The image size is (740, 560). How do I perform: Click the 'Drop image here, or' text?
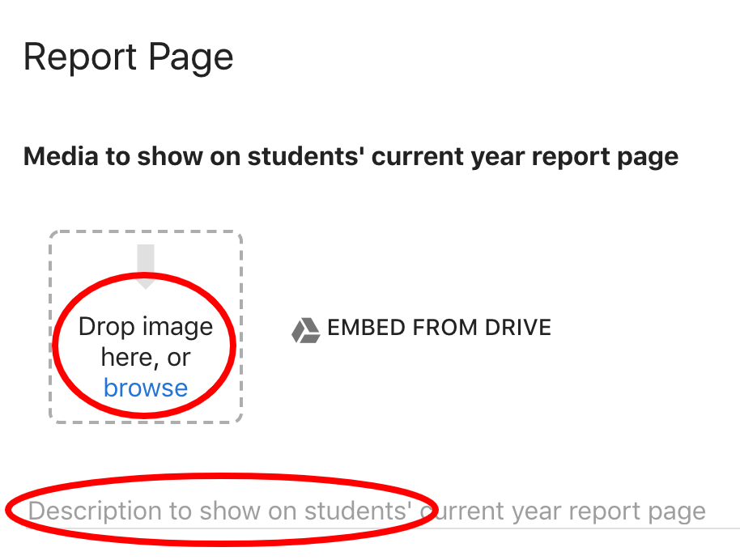[146, 342]
